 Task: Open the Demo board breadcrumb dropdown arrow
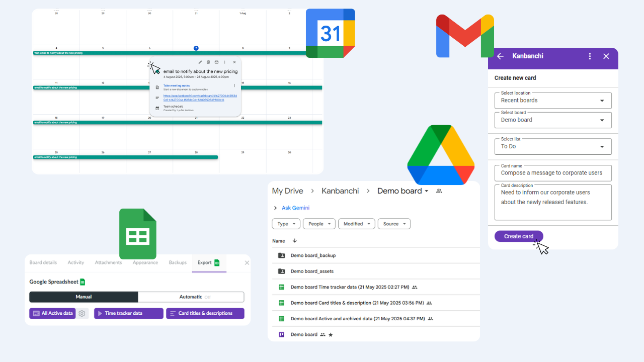point(427,191)
